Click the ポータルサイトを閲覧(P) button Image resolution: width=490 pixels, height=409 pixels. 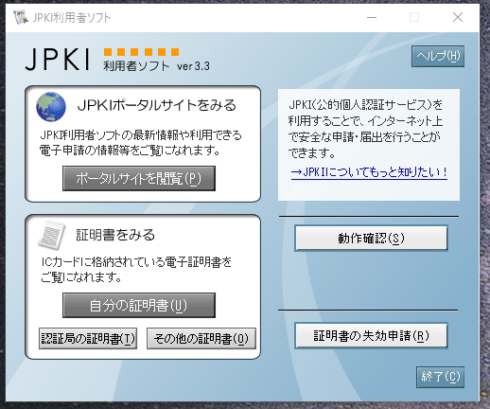139,178
